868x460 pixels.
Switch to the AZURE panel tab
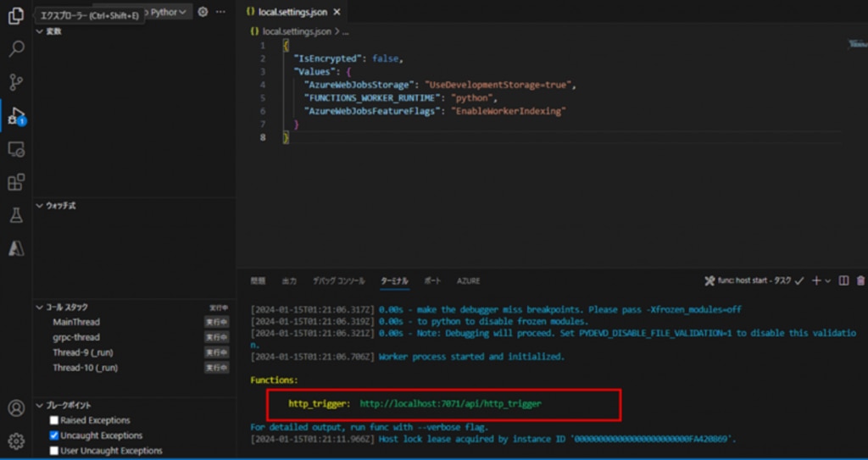[x=468, y=281]
